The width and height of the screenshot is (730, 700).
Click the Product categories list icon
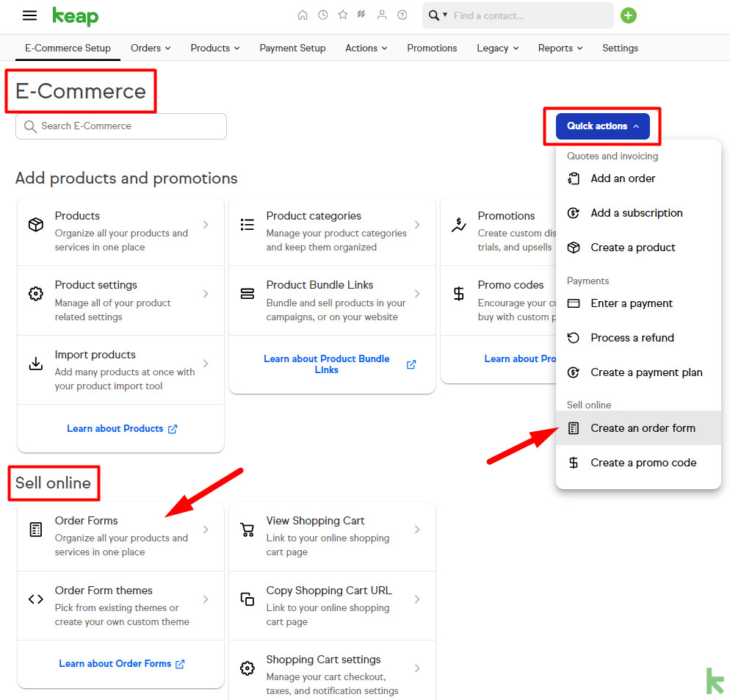pos(247,225)
